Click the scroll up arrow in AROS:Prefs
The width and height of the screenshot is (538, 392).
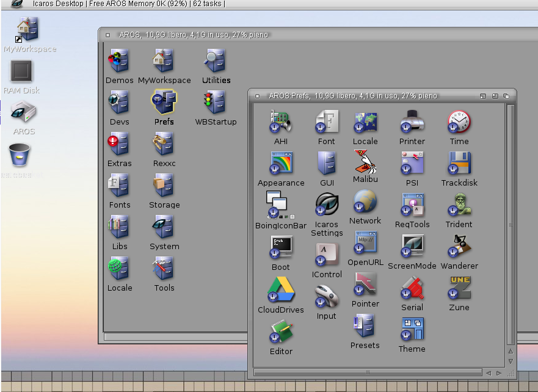pyautogui.click(x=511, y=351)
